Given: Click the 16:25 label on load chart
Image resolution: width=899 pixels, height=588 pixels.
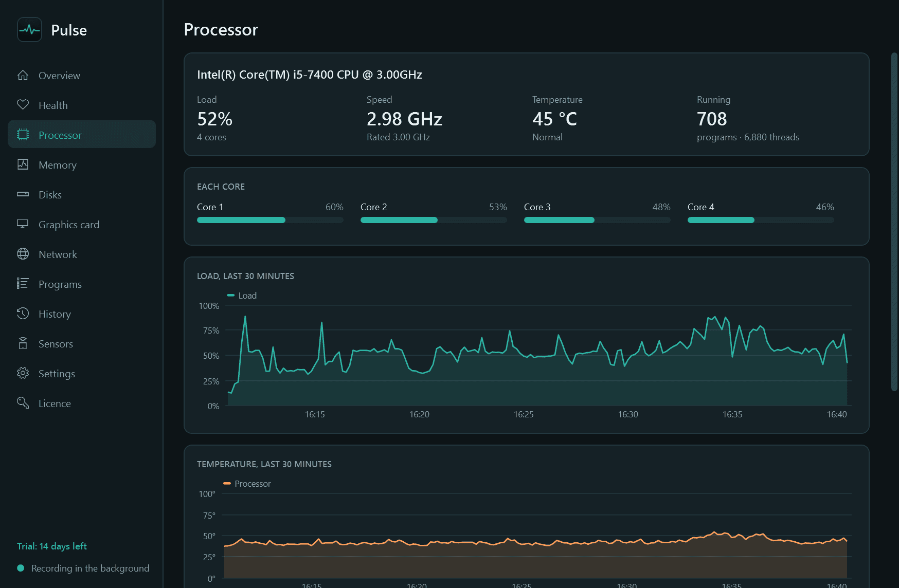Looking at the screenshot, I should pyautogui.click(x=524, y=414).
